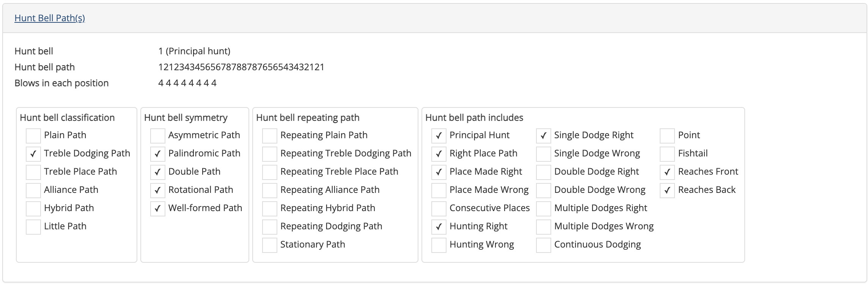
Task: Uncheck Treble Dodging Path
Action: [33, 154]
